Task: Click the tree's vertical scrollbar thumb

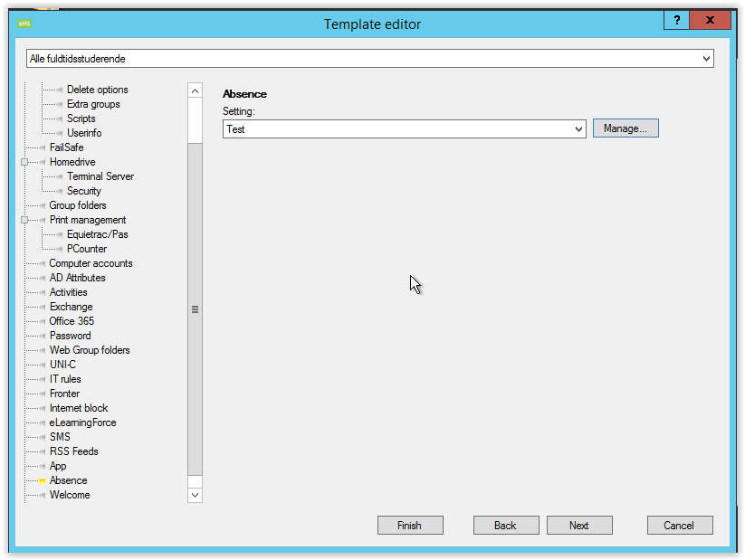Action: 195,308
